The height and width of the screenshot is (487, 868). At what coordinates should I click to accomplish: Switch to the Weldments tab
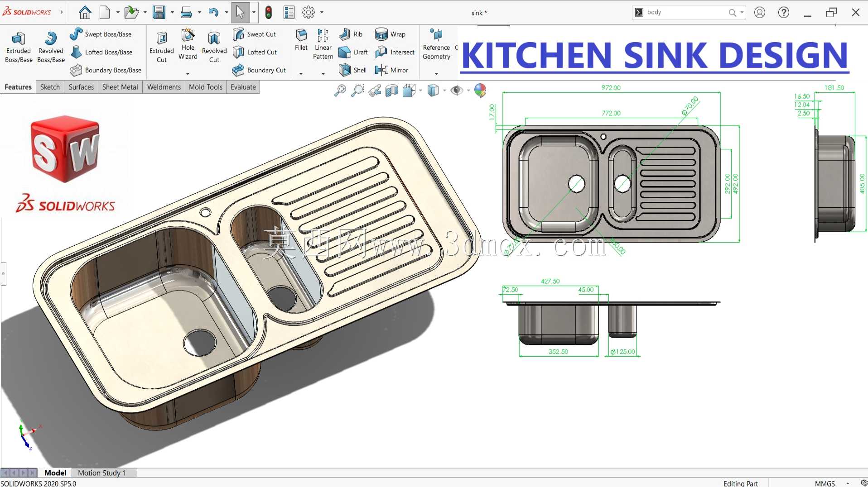coord(164,87)
